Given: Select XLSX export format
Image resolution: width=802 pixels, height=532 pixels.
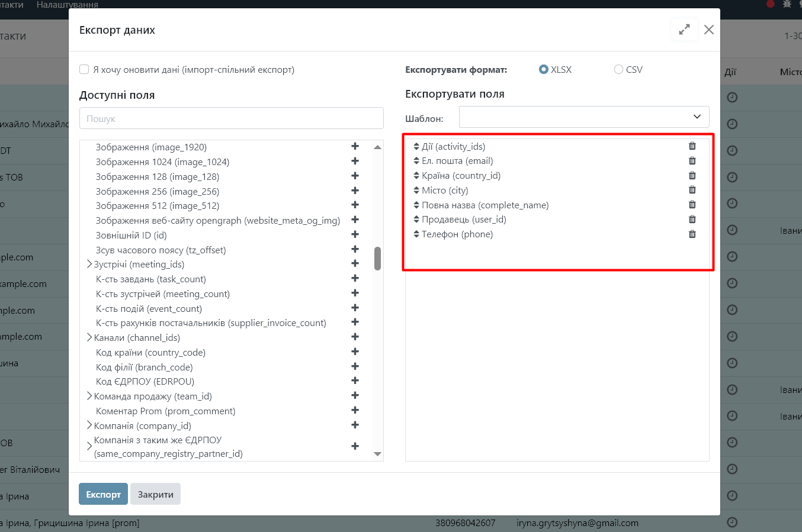Looking at the screenshot, I should pyautogui.click(x=544, y=69).
